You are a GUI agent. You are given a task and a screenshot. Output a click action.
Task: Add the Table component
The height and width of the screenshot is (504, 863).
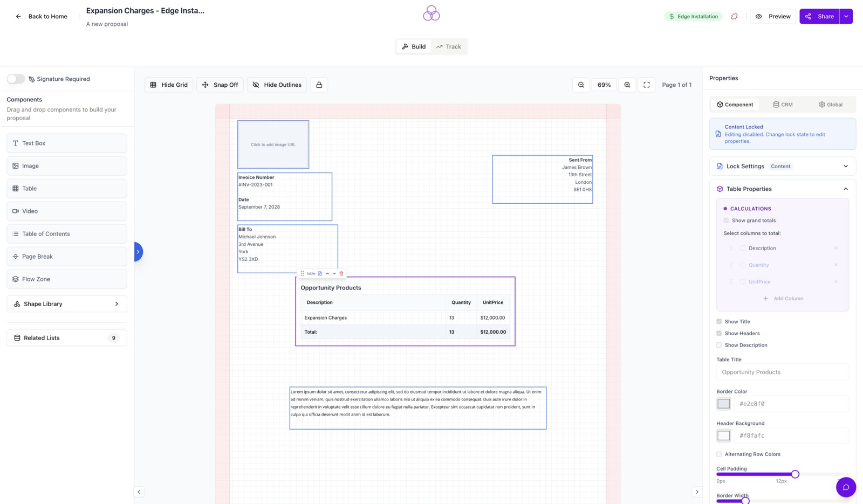click(67, 189)
